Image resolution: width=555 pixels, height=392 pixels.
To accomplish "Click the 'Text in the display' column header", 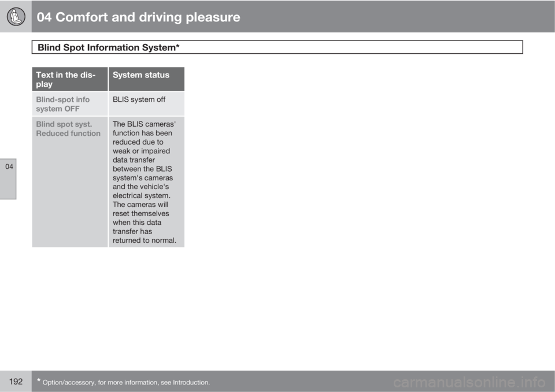I will pyautogui.click(x=70, y=79).
